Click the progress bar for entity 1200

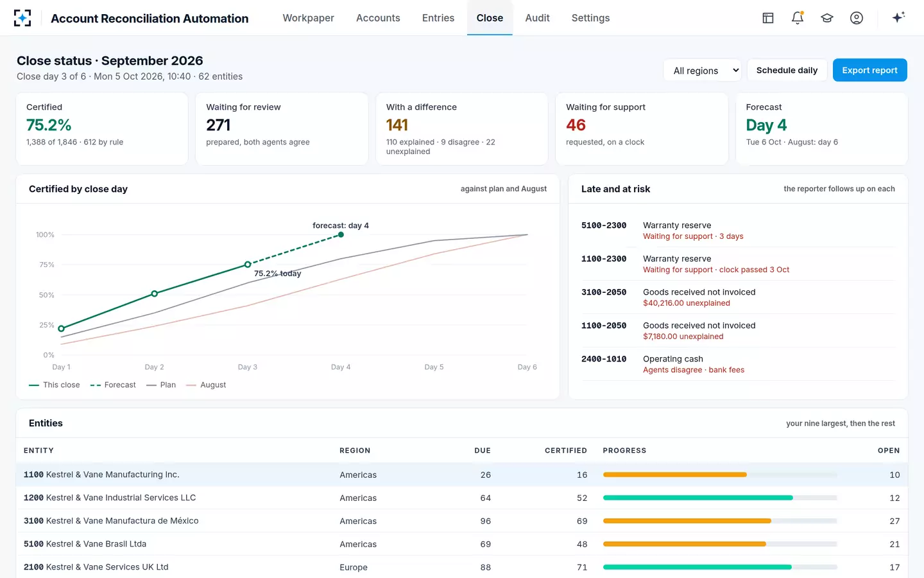point(720,498)
